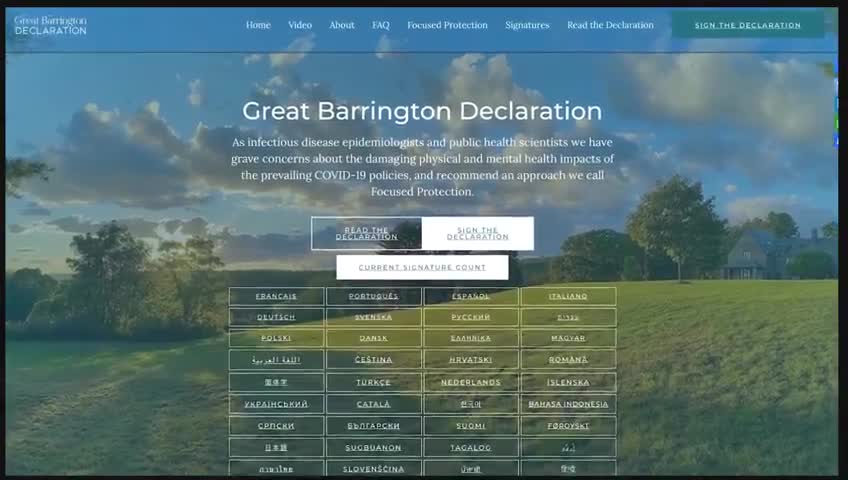Image resolution: width=848 pixels, height=480 pixels.
Task: Select the Arabic language link
Action: 276,359
